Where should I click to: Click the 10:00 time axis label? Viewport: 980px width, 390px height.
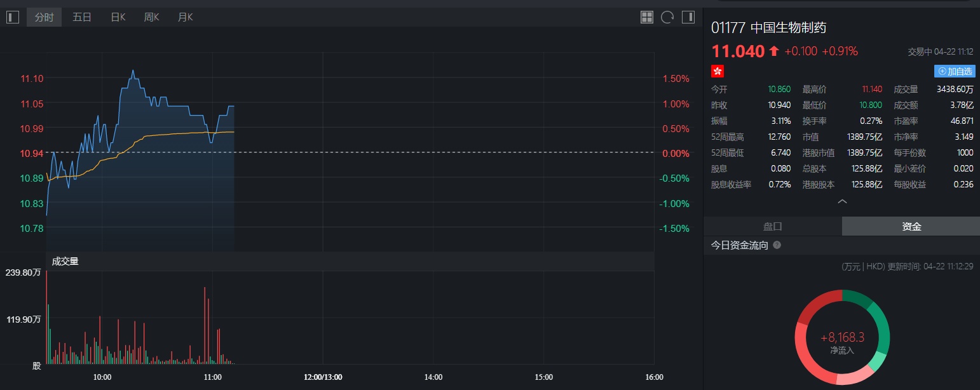click(x=102, y=377)
